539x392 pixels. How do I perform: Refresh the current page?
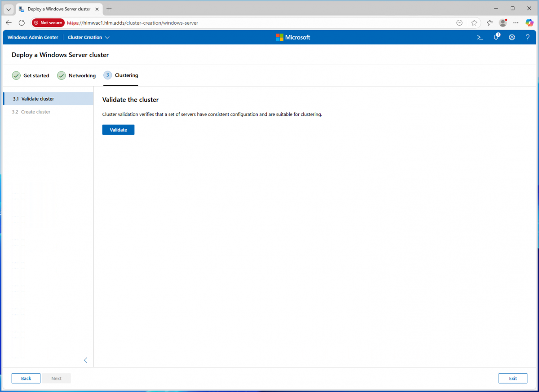point(22,23)
